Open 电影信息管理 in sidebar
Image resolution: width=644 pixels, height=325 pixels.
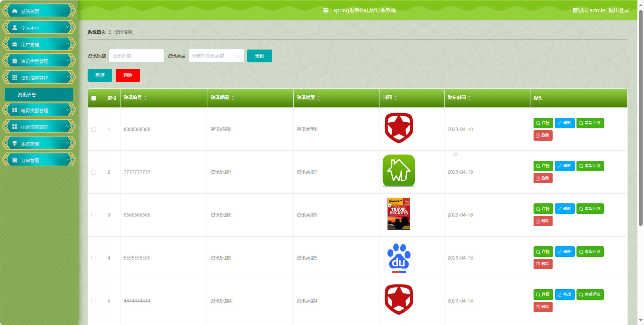39,127
